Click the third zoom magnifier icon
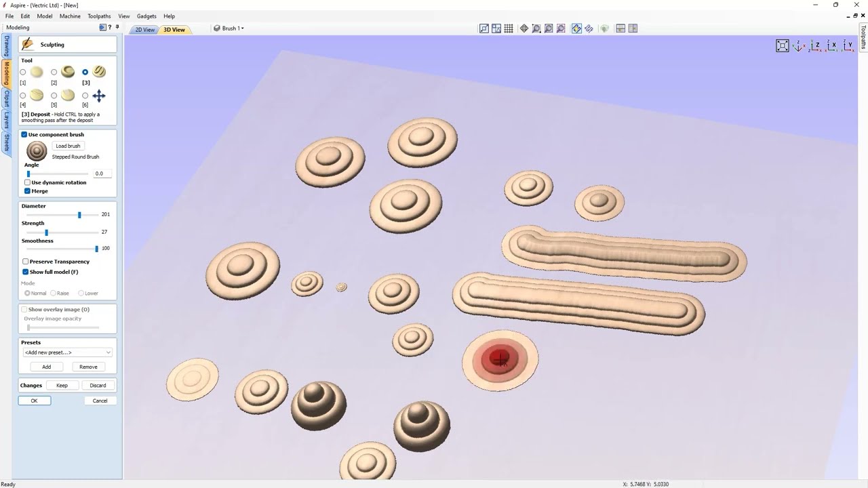The width and height of the screenshot is (868, 488). (561, 28)
